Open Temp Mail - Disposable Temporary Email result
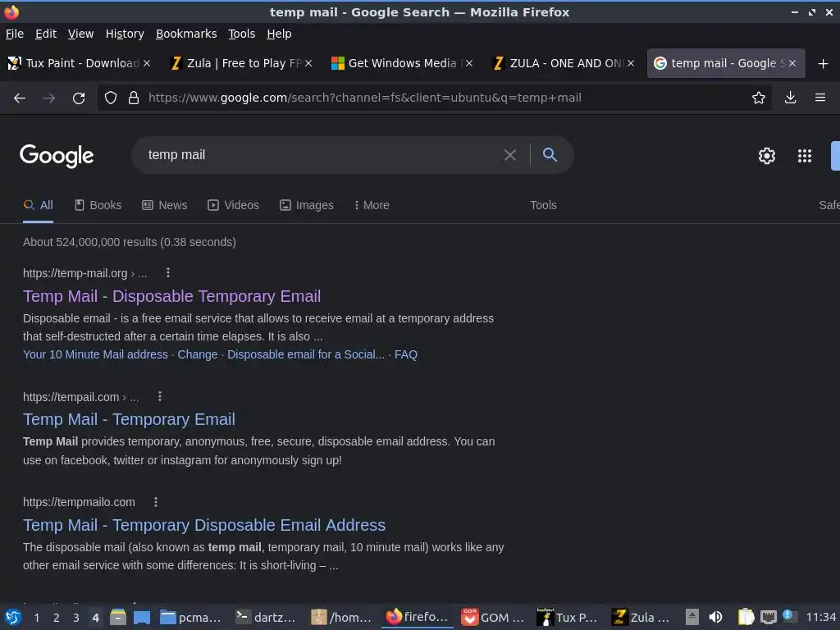The width and height of the screenshot is (840, 630). [172, 296]
